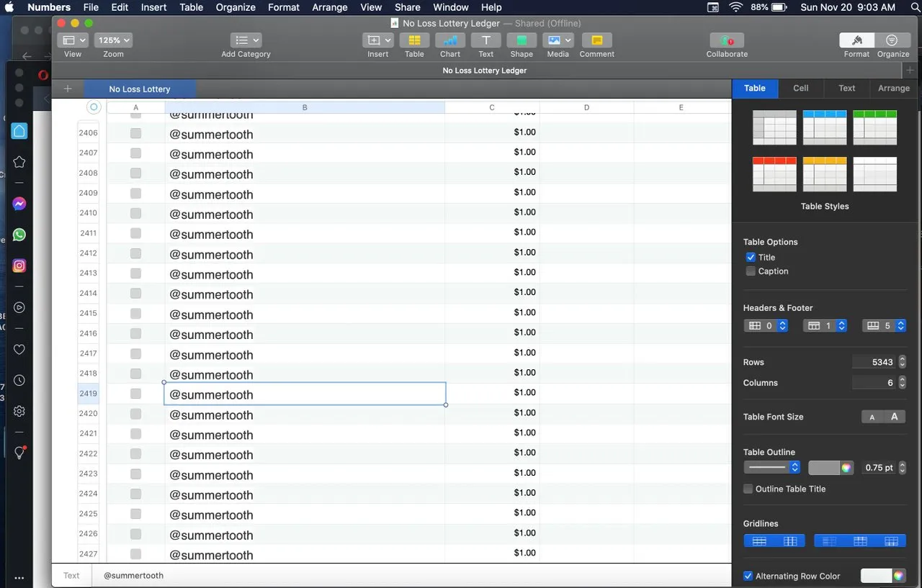
Task: Open Messenger in Opera sidebar
Action: [x=19, y=204]
